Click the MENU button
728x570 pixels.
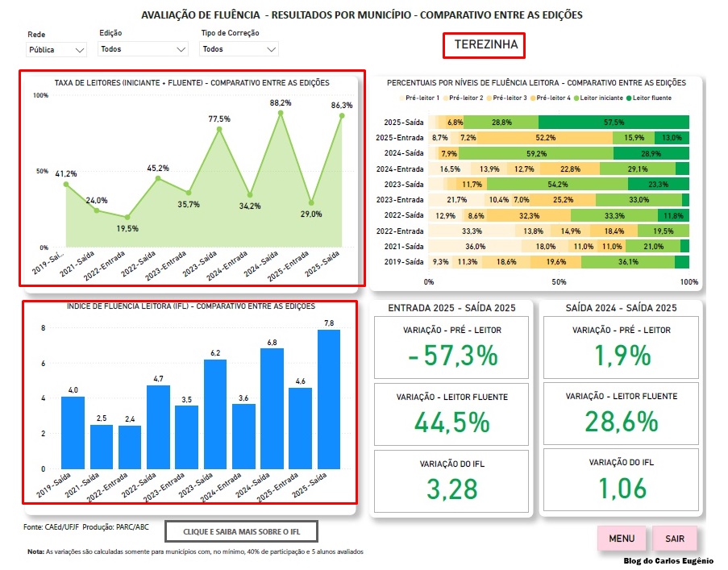(622, 539)
